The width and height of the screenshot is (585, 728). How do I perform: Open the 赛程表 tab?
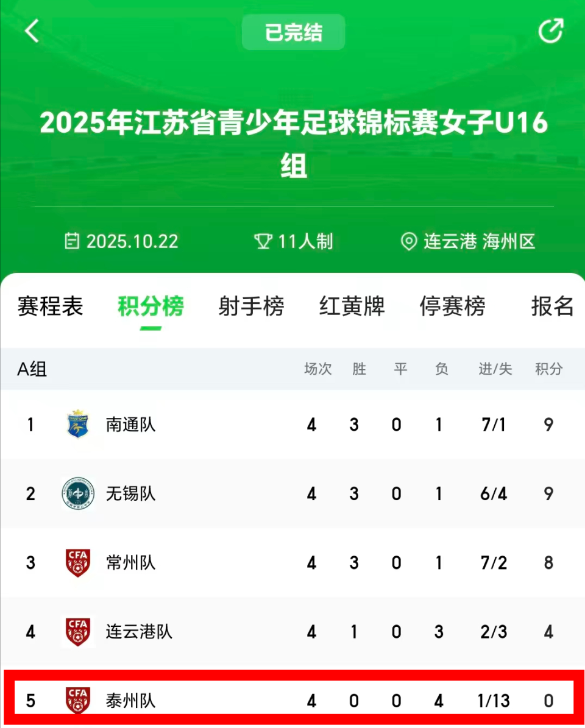click(x=50, y=306)
